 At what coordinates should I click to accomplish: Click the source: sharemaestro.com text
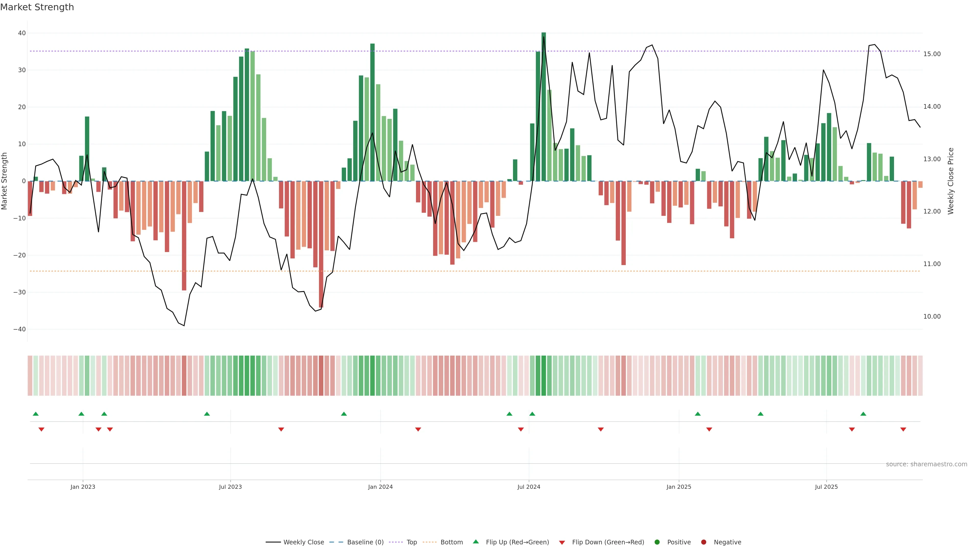click(x=926, y=464)
